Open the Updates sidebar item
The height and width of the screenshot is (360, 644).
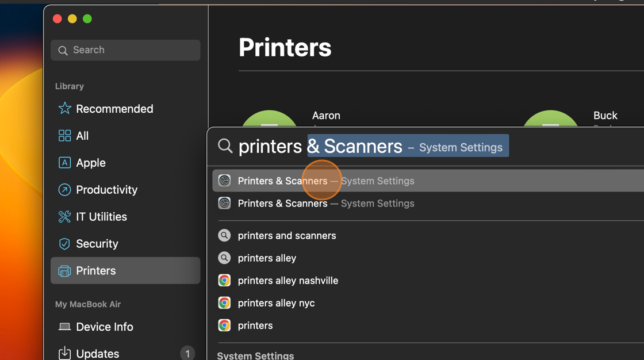125,354
